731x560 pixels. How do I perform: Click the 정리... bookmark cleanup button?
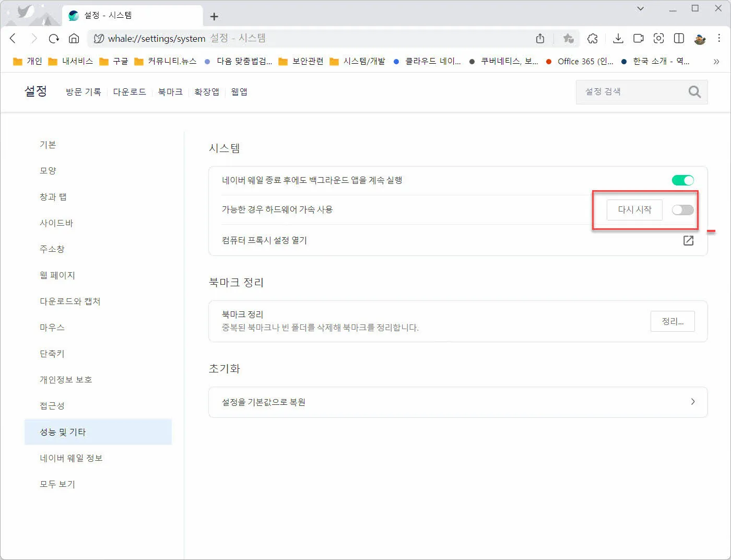coord(673,321)
